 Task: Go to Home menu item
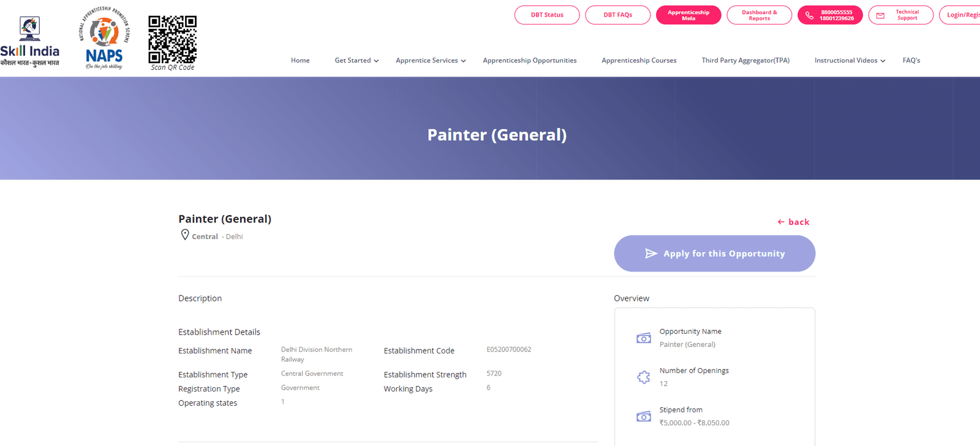pyautogui.click(x=300, y=61)
